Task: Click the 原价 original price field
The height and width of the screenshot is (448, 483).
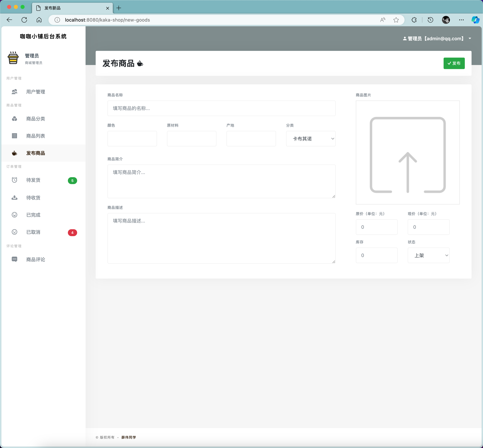Action: tap(376, 227)
